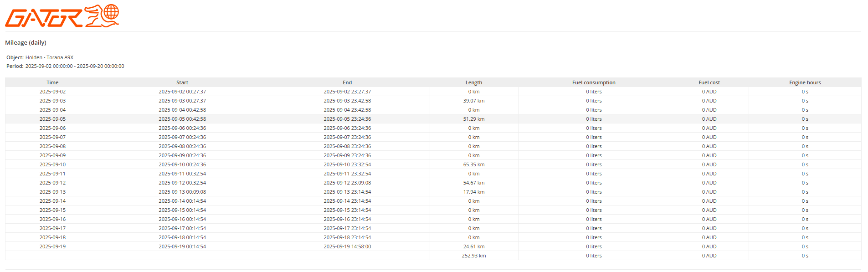Image resolution: width=868 pixels, height=272 pixels.
Task: Select the Holden - Torana A9X object name
Action: [x=49, y=57]
